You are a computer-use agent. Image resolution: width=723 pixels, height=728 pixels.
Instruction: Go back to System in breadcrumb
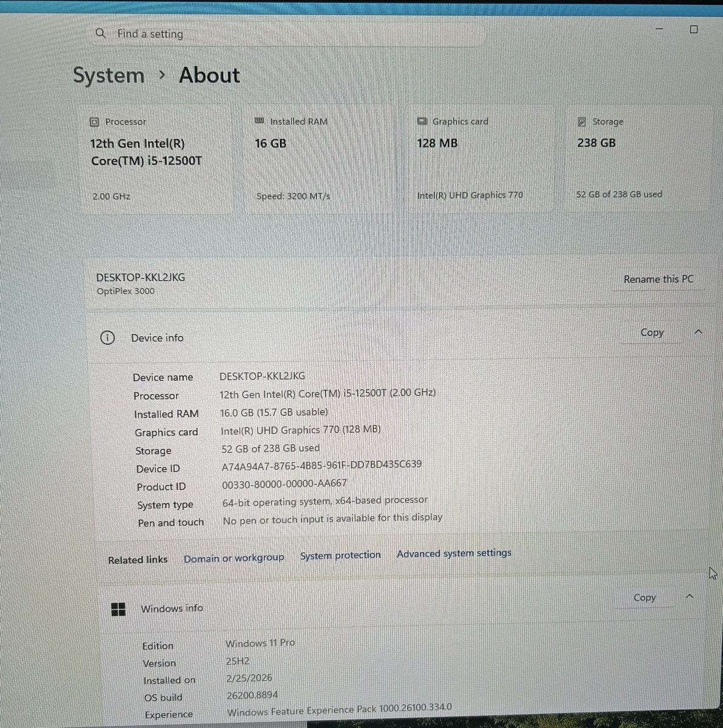[x=109, y=75]
